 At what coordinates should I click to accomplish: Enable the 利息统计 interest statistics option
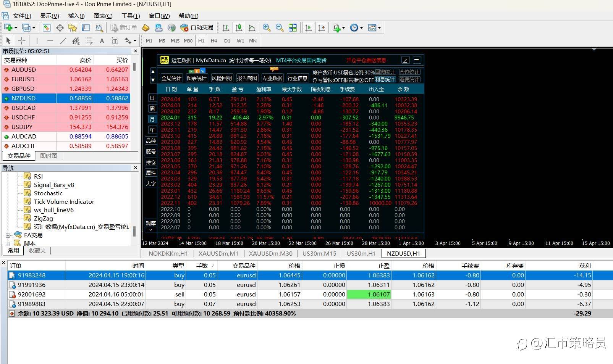(385, 79)
